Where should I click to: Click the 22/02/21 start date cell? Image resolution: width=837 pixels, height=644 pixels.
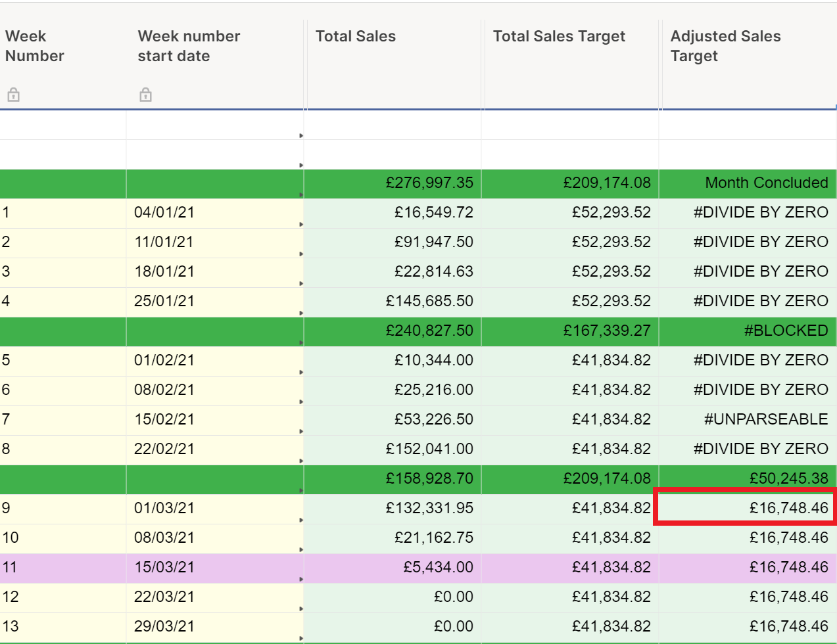215,449
